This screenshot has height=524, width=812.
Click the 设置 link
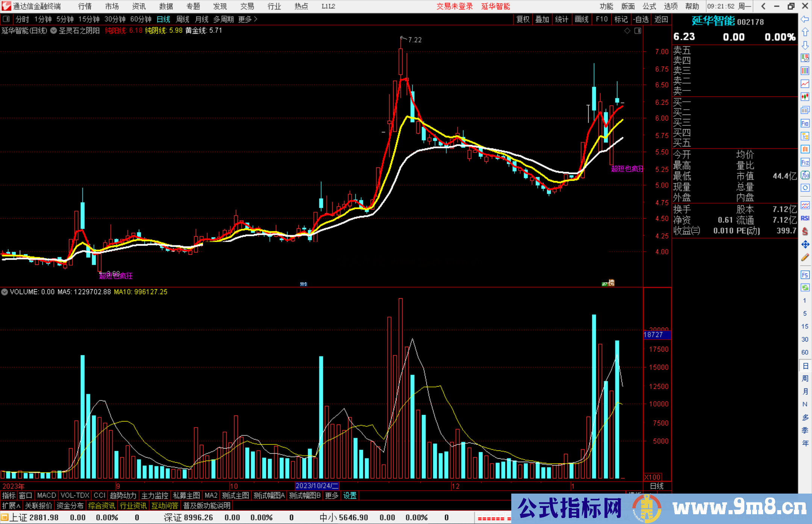click(x=350, y=495)
